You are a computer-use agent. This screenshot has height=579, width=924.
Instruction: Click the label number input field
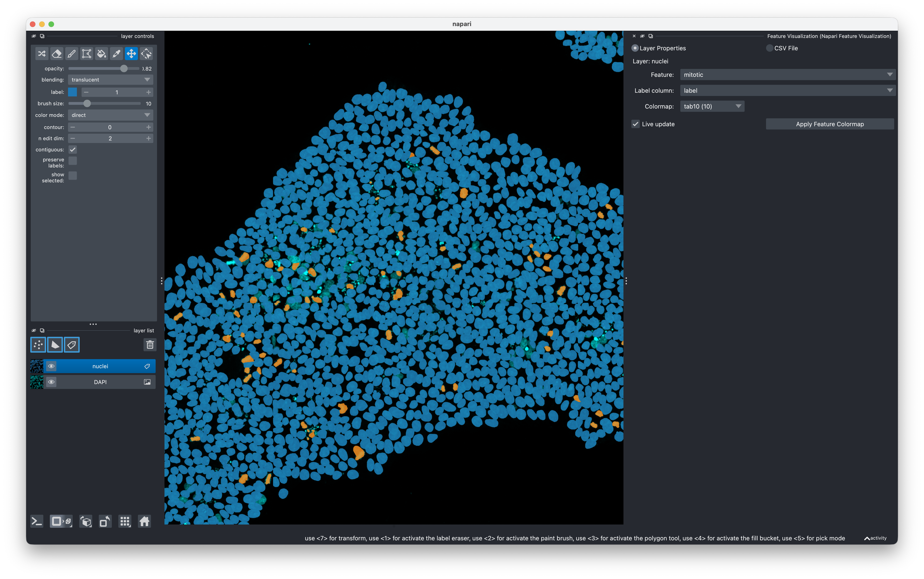pyautogui.click(x=117, y=92)
